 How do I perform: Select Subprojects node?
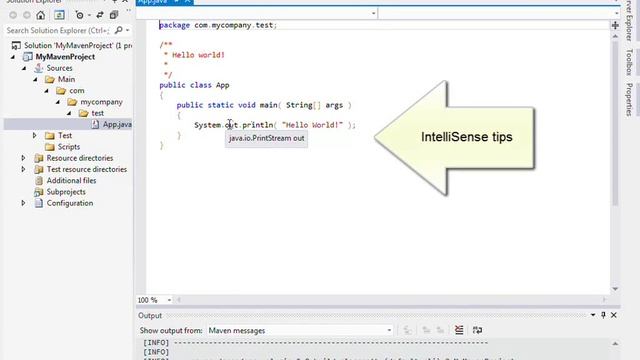tap(66, 192)
